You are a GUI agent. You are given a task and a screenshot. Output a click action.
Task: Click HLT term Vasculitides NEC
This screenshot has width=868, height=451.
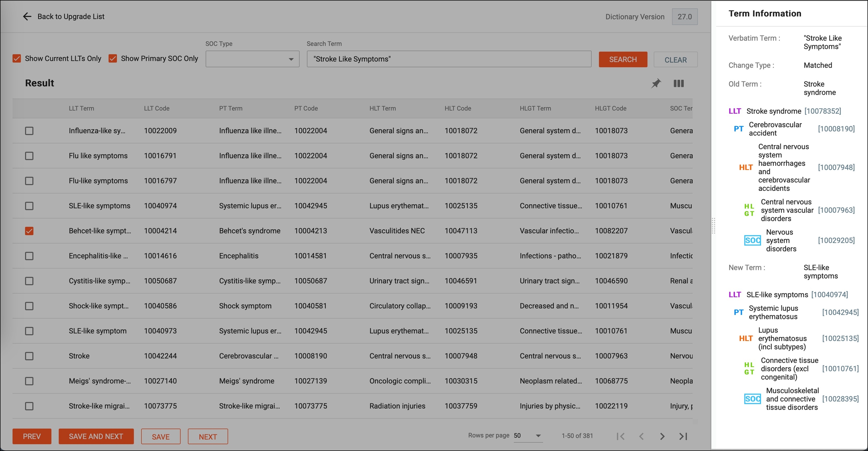click(x=397, y=231)
